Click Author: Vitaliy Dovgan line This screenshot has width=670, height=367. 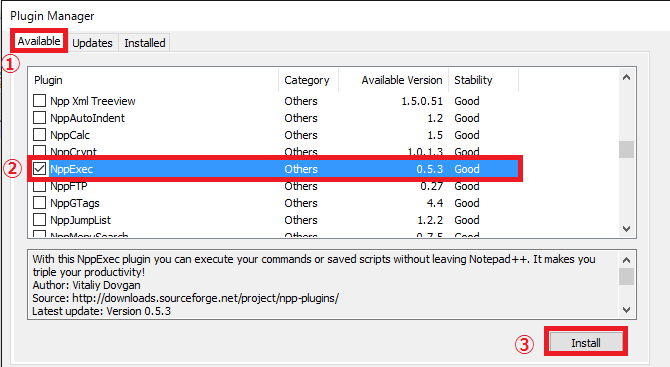[x=86, y=285]
